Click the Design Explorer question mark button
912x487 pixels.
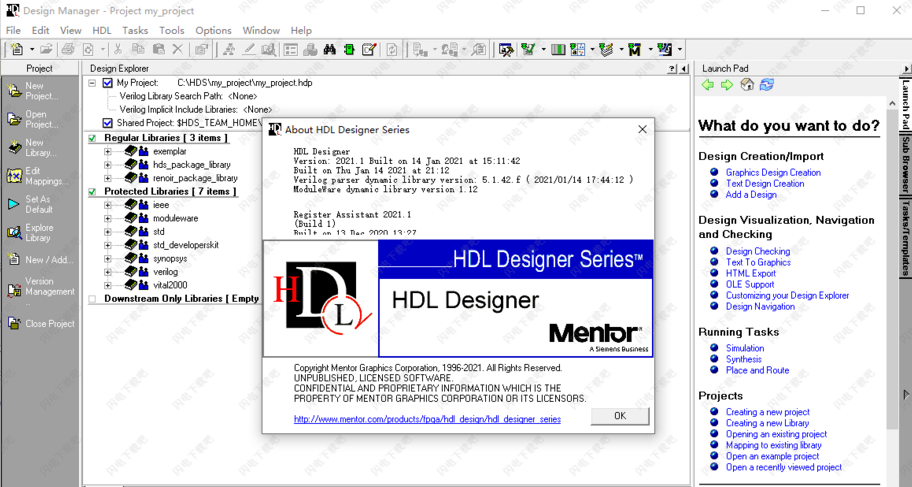click(672, 69)
